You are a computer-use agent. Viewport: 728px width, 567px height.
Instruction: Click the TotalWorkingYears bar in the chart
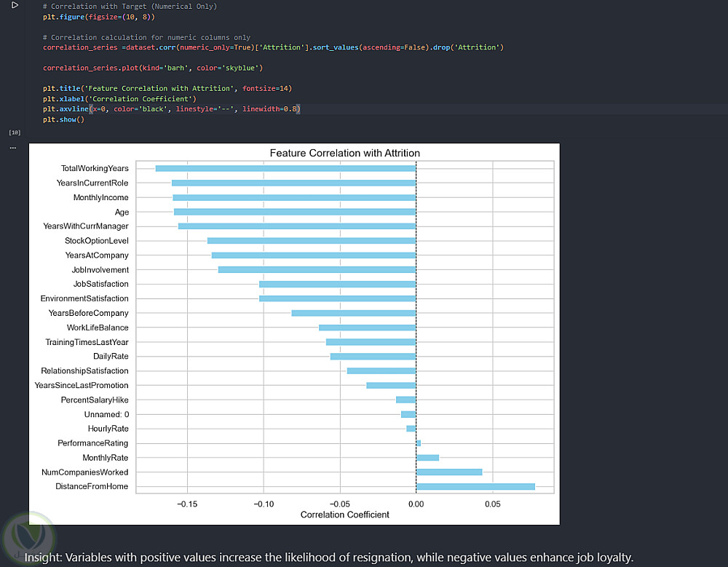[285, 168]
